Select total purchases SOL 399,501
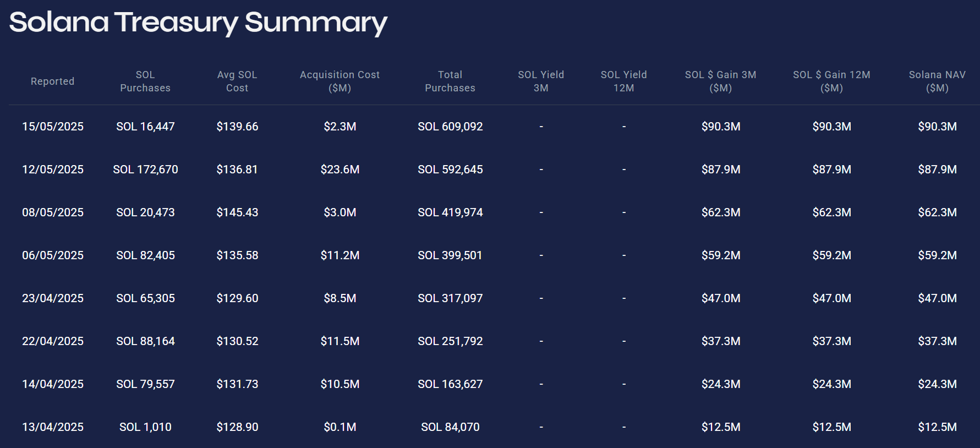 pyautogui.click(x=450, y=255)
